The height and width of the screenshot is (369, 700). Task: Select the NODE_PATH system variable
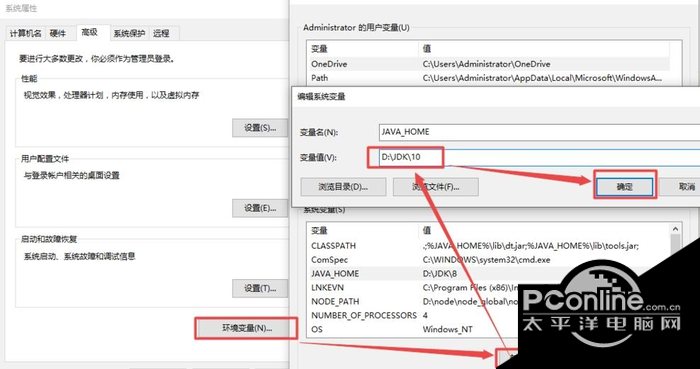point(413,301)
